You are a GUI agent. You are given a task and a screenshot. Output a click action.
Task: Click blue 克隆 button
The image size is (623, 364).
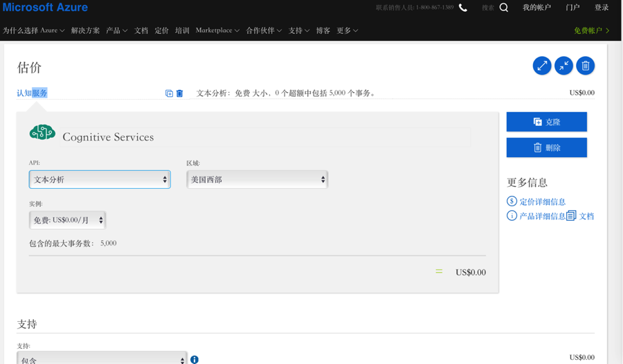click(x=547, y=122)
